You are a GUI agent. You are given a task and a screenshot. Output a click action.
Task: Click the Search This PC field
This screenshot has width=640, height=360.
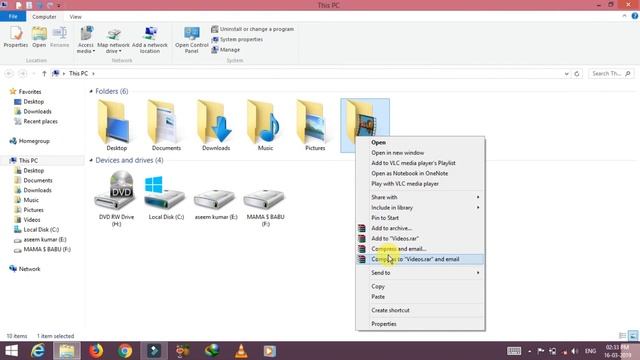pos(611,73)
